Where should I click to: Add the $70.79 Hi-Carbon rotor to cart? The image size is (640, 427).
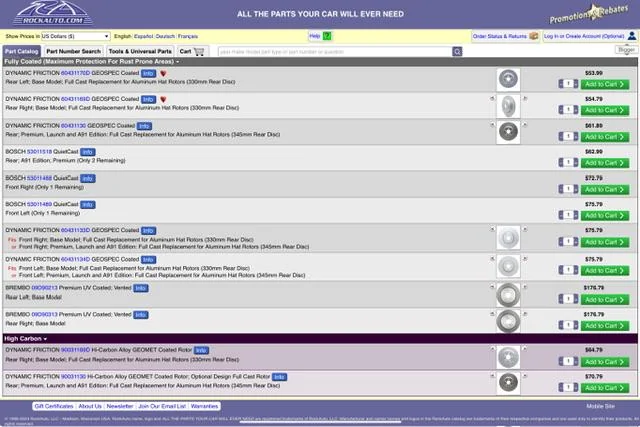[604, 388]
